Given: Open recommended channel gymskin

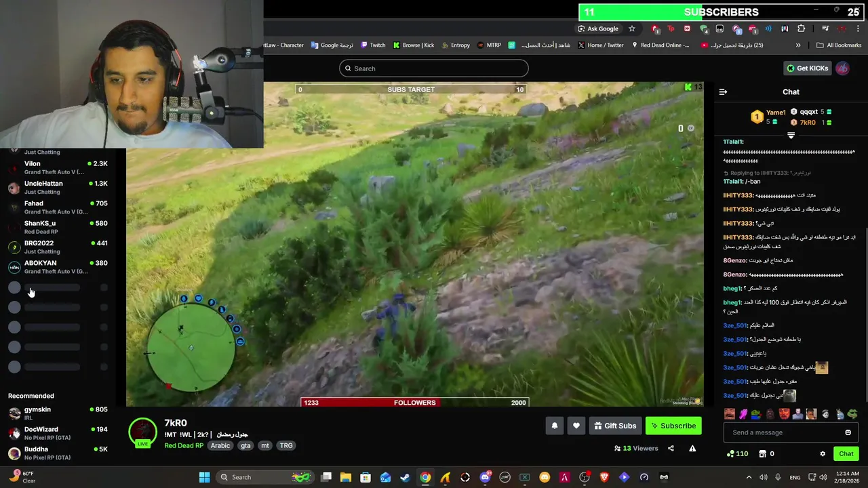Looking at the screenshot, I should pos(58,413).
